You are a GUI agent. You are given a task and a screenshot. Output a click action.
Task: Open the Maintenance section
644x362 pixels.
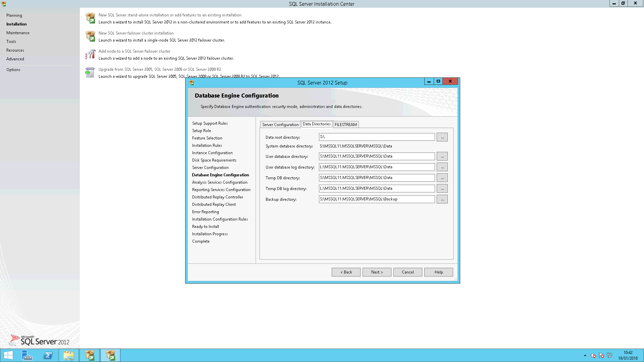(x=18, y=33)
